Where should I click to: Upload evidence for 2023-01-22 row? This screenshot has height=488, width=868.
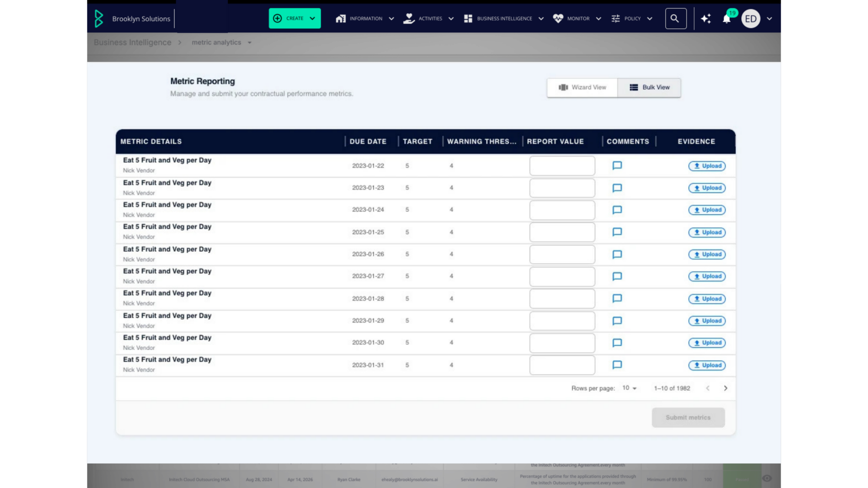tap(707, 166)
